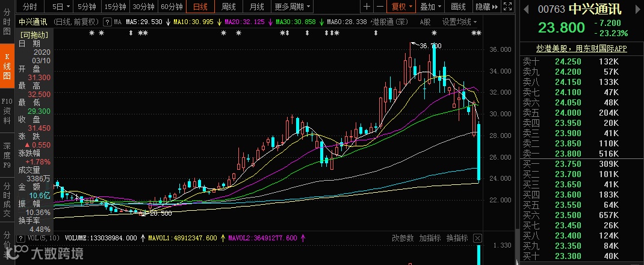
Task: Click the MA5:29.530 indicator value
Action: pyautogui.click(x=144, y=22)
